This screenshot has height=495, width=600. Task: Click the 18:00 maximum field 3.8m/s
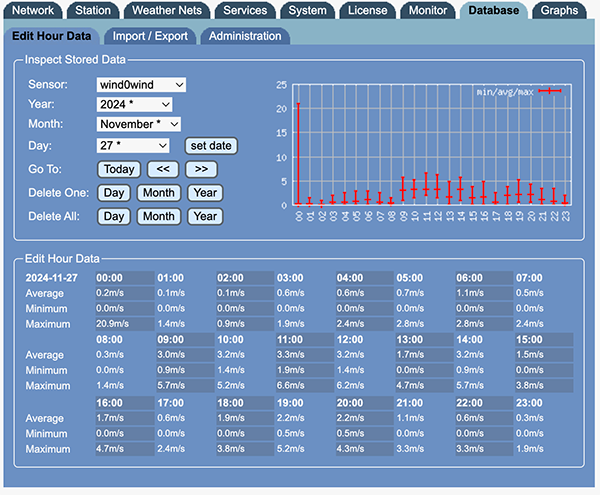click(x=245, y=449)
